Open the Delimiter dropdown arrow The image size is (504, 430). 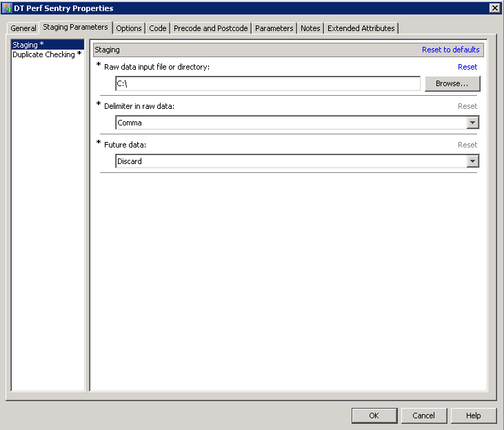pos(472,123)
